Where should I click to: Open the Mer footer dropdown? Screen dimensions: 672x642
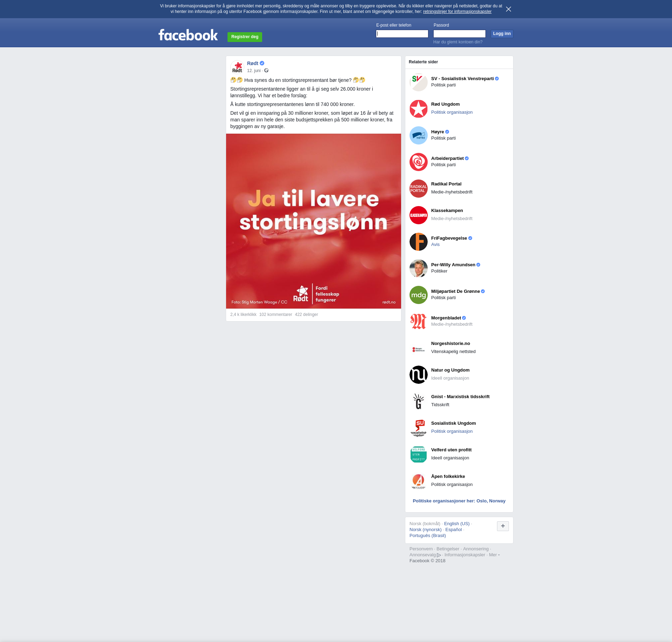pos(494,555)
